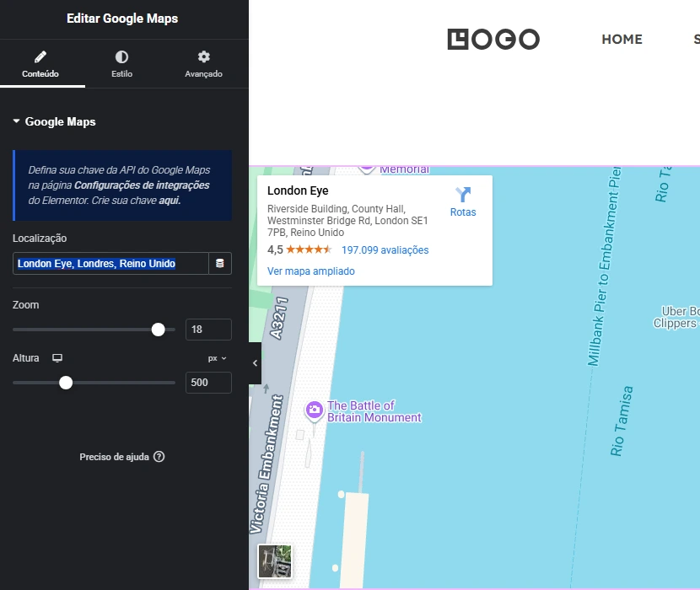Click the pencil icon for Conteúdo

[40, 57]
